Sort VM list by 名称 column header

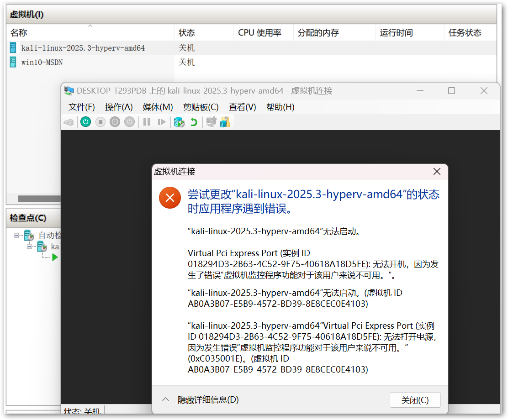(x=19, y=33)
